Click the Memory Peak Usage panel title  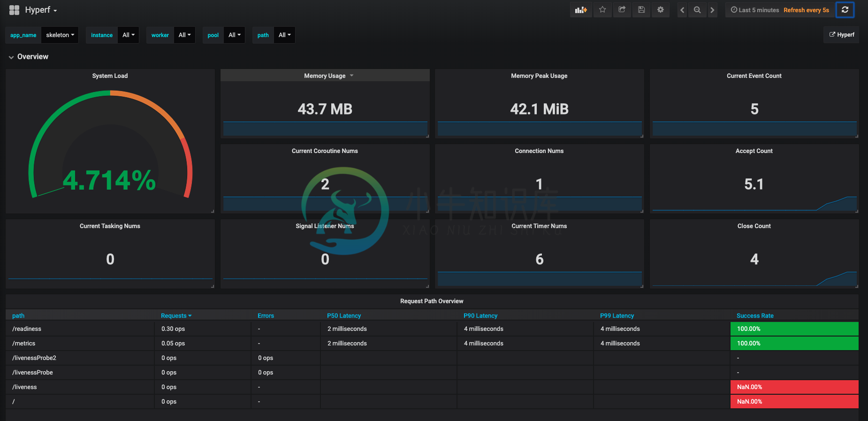click(x=539, y=76)
